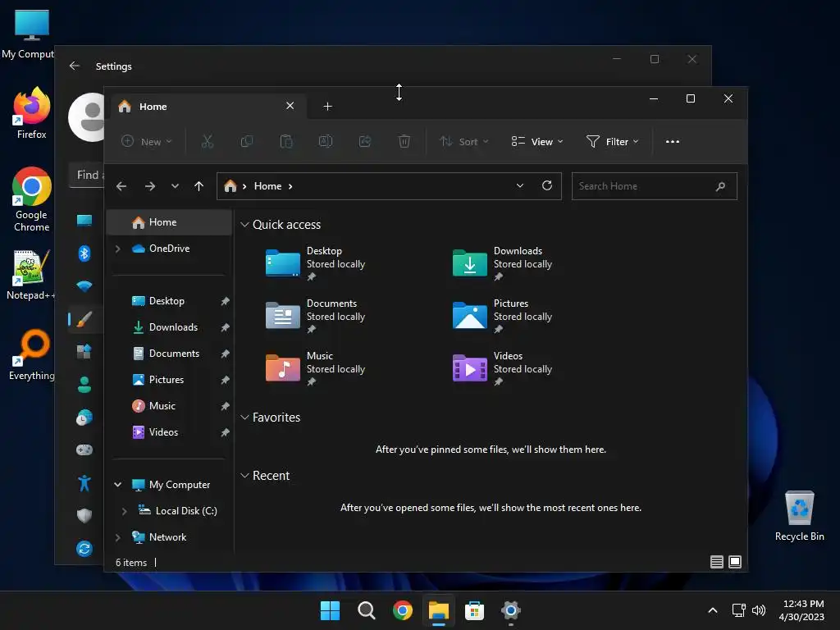Click the Cut scissors icon in toolbar

[x=208, y=141]
